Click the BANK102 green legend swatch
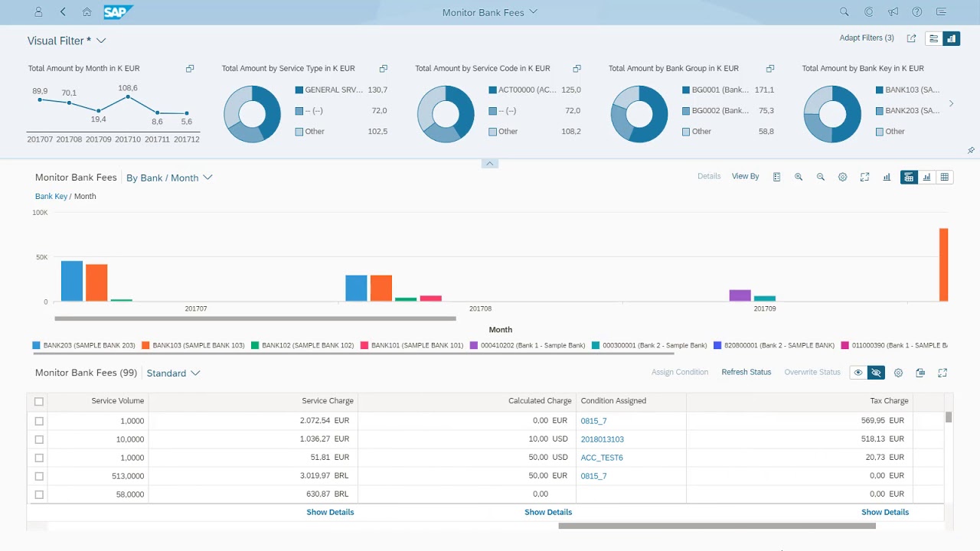 click(x=255, y=345)
